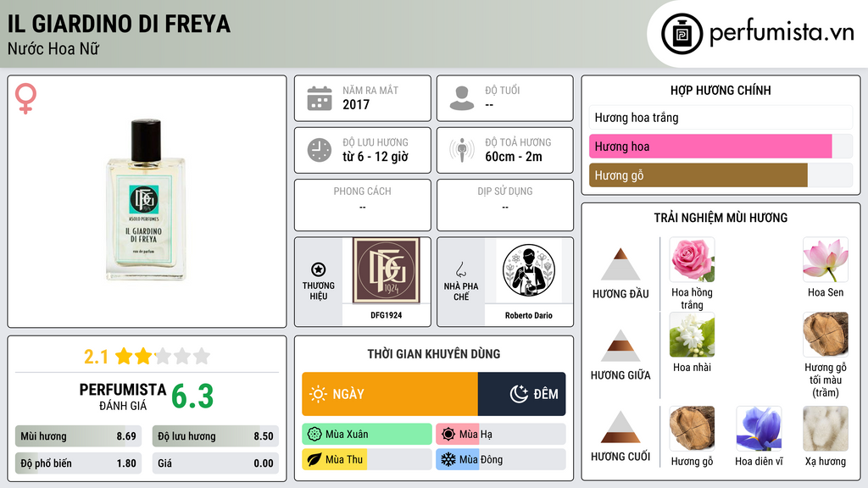Click the Hương gỗ brown accord bar
The width and height of the screenshot is (868, 488).
tap(698, 175)
